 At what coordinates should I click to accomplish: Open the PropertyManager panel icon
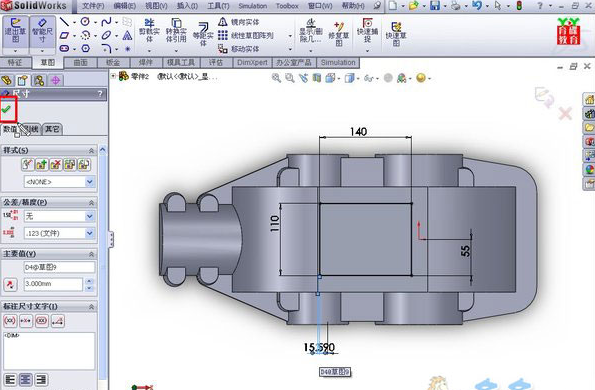(x=23, y=80)
